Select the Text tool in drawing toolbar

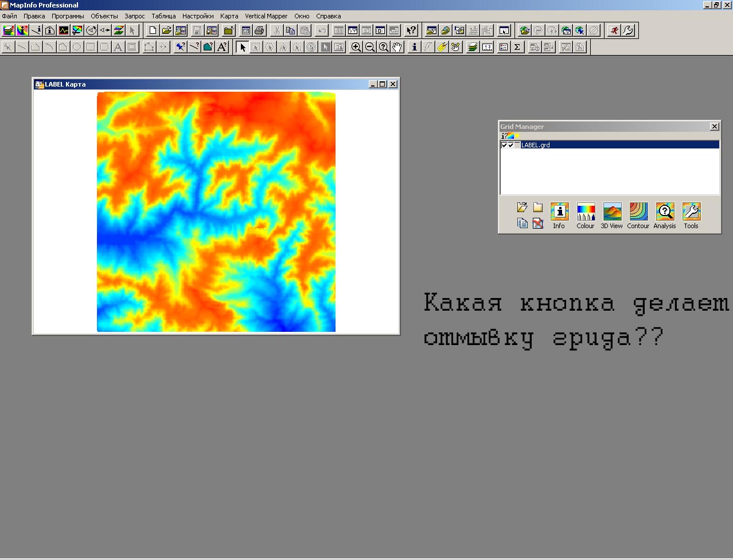pos(118,47)
